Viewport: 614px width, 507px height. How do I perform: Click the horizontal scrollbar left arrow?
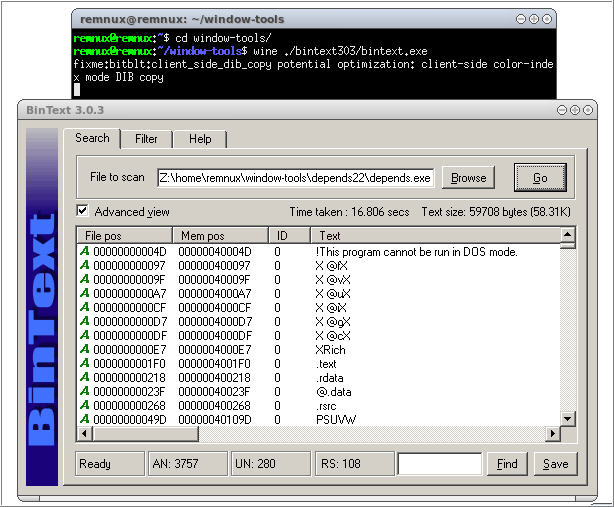coord(84,433)
